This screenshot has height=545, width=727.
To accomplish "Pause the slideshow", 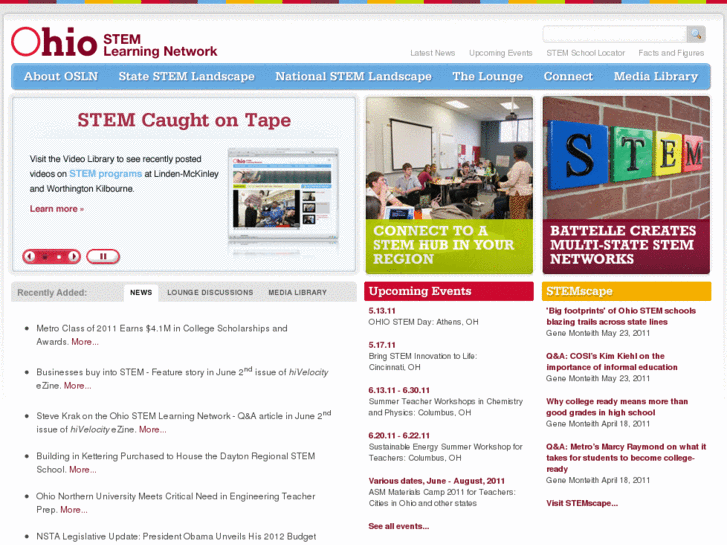I will [x=103, y=256].
